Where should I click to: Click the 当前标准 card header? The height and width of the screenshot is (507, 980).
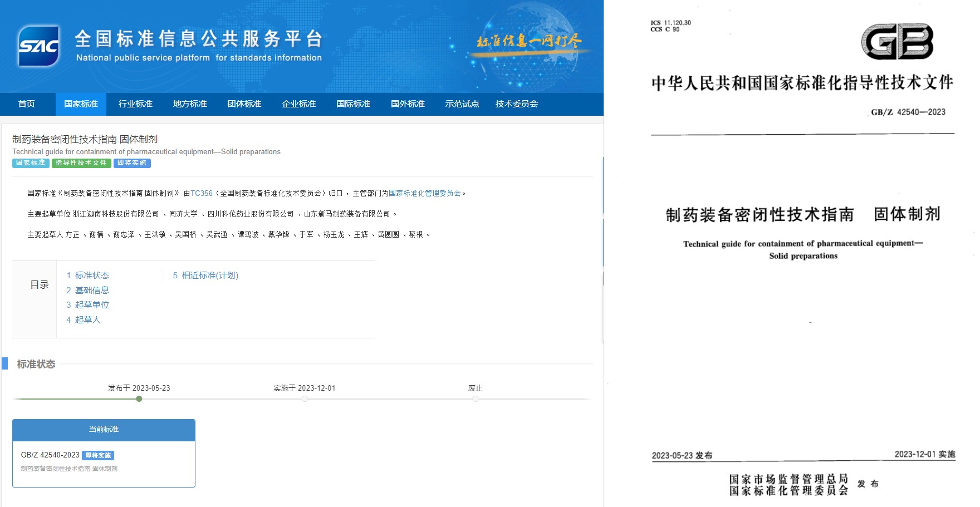click(x=104, y=430)
